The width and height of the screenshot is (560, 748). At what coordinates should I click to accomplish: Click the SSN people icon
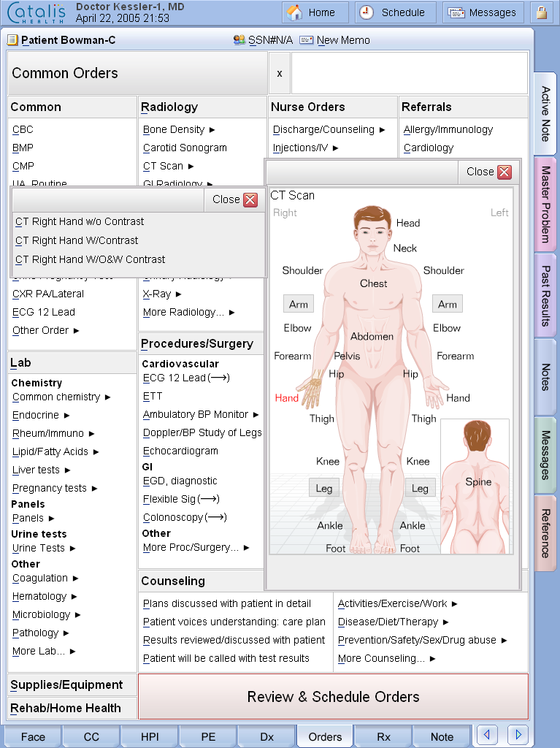point(239,40)
